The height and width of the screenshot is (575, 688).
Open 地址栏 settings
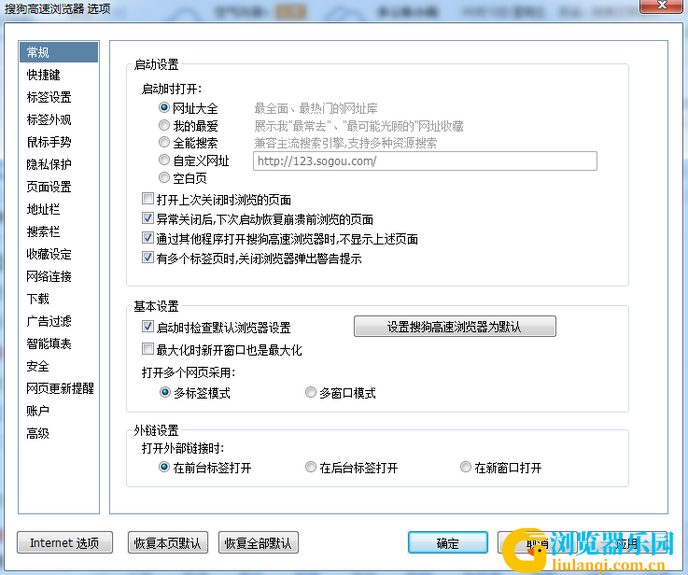43,209
